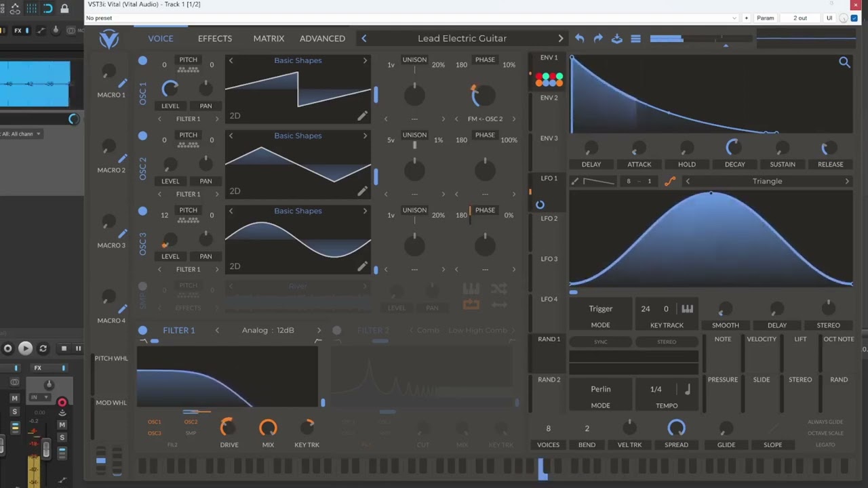Next OSC 1 wavetable arrow
This screenshot has width=868, height=488.
point(365,60)
